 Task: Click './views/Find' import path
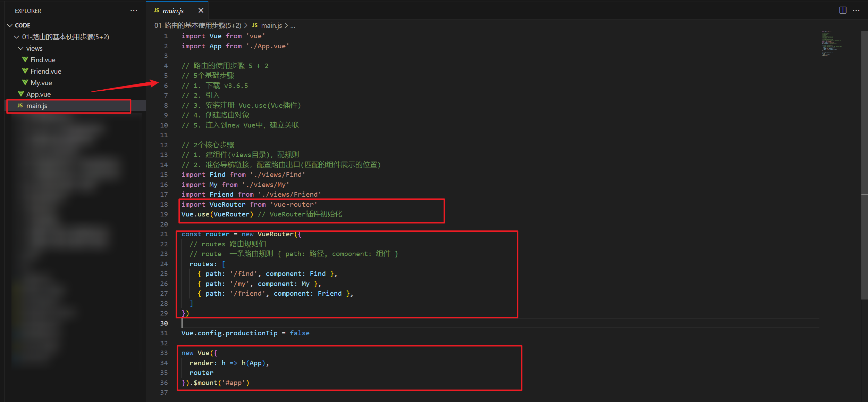click(x=278, y=174)
